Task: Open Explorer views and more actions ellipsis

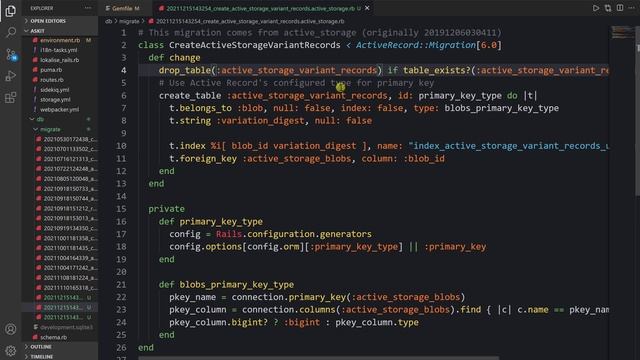Action: pyautogui.click(x=88, y=8)
